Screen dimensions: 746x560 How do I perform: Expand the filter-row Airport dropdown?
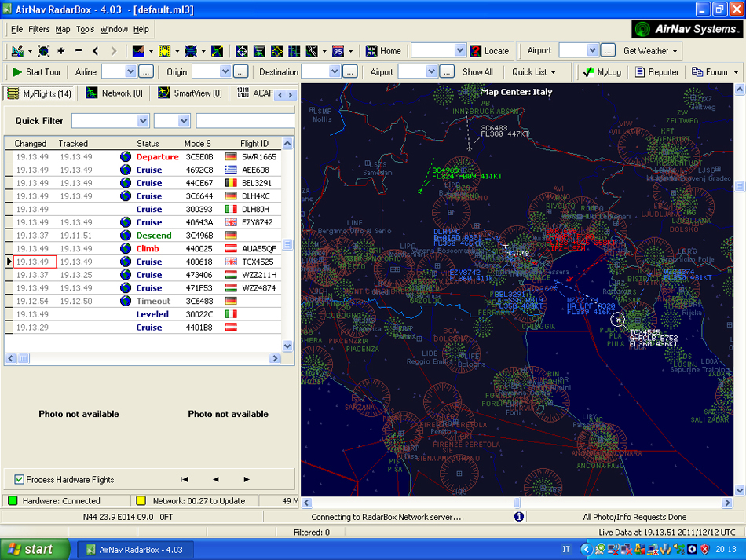click(x=431, y=71)
